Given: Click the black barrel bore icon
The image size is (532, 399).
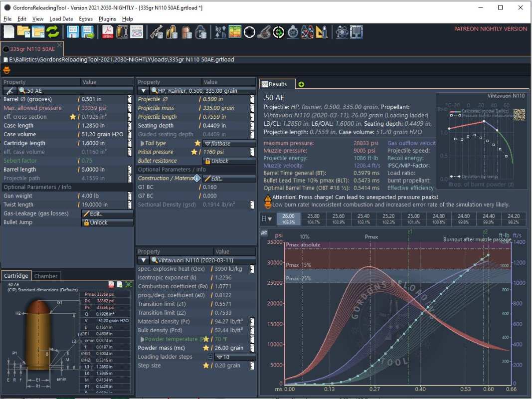Looking at the screenshot, I should pyautogui.click(x=249, y=32).
